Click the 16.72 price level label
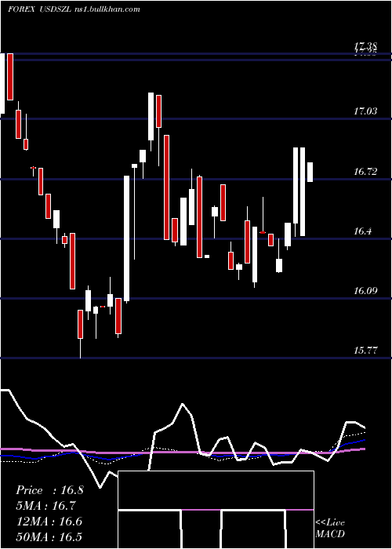The image size is (392, 549). click(x=365, y=172)
